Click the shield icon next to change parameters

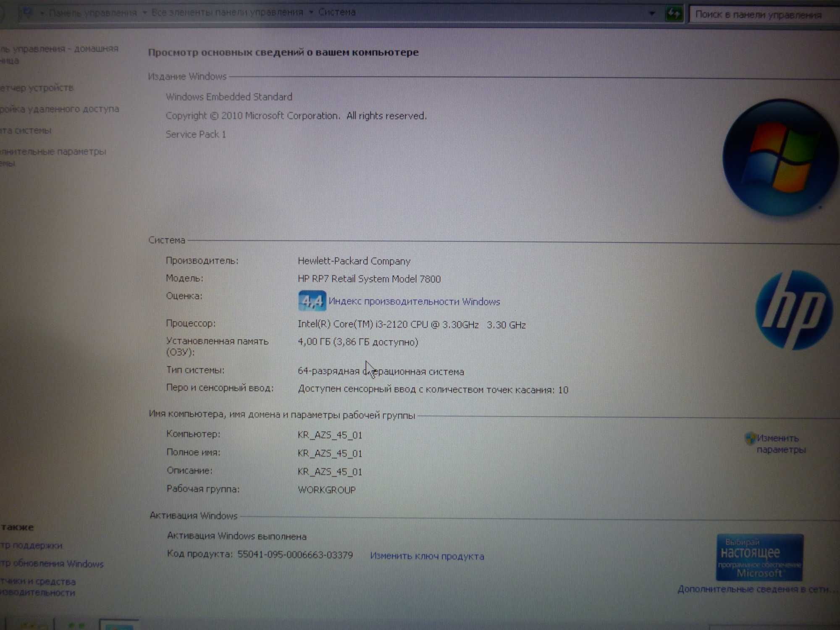(750, 438)
